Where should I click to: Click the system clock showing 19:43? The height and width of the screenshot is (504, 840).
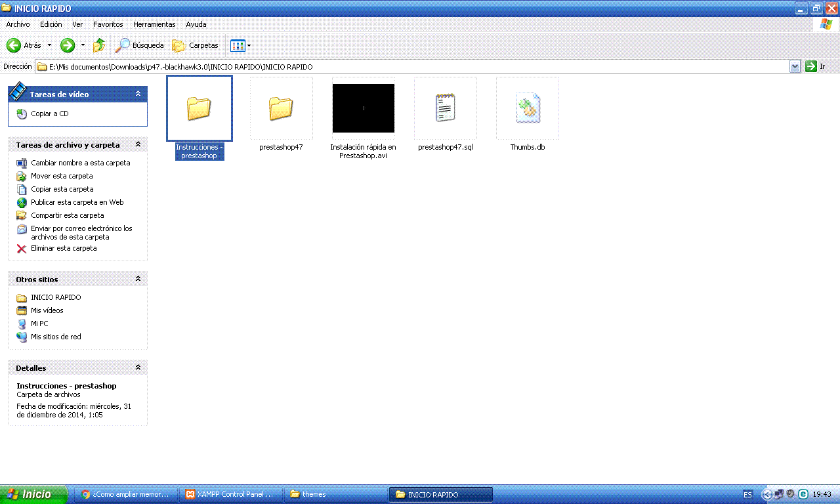coord(822,494)
